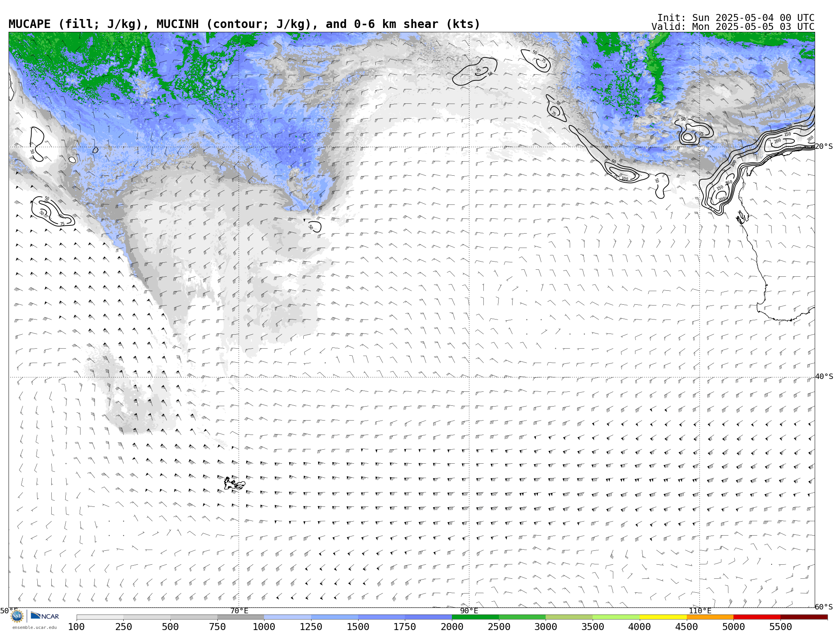The height and width of the screenshot is (632, 840).
Task: Pick the pale blue 1000–1250 colorbar segment
Action: [x=288, y=617]
